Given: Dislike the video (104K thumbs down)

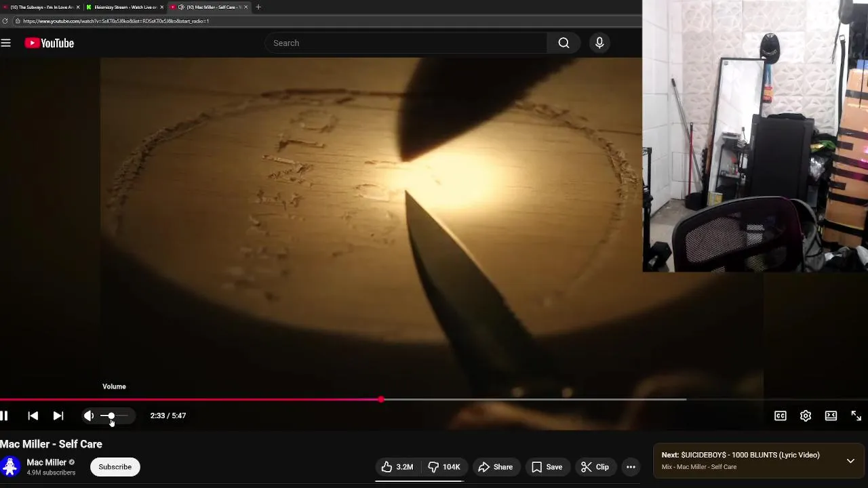Looking at the screenshot, I should 444,467.
